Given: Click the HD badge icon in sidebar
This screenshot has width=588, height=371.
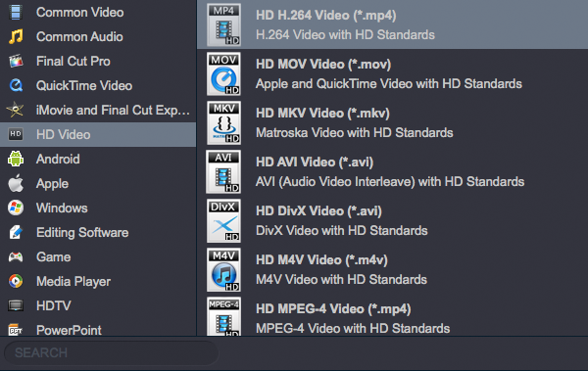Looking at the screenshot, I should pos(16,134).
